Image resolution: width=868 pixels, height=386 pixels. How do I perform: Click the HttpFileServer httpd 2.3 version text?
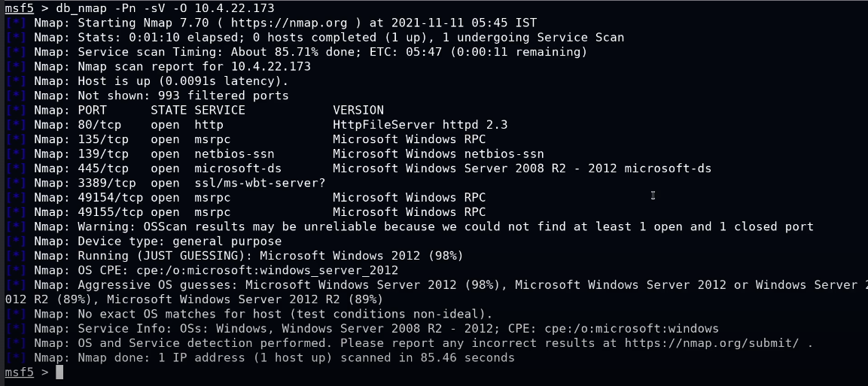pos(420,124)
